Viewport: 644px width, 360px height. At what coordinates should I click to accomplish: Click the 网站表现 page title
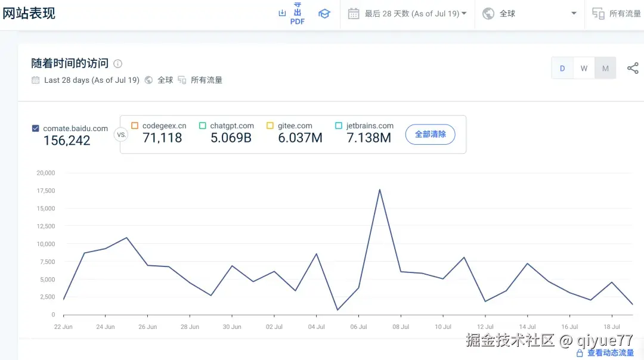point(29,13)
